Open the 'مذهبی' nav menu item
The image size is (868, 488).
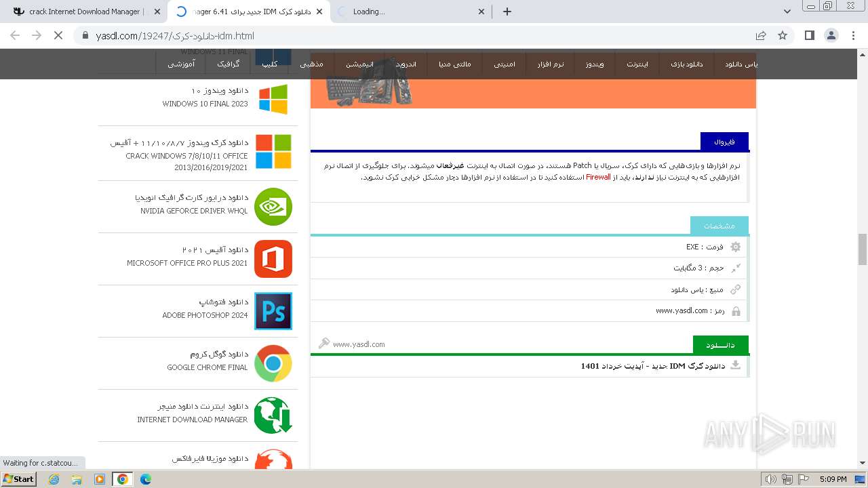coord(312,64)
